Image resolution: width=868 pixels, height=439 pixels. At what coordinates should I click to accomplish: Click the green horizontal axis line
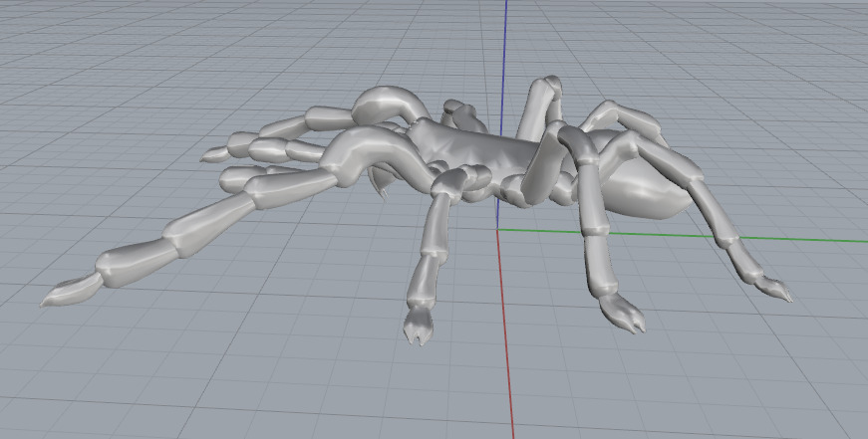click(x=683, y=235)
